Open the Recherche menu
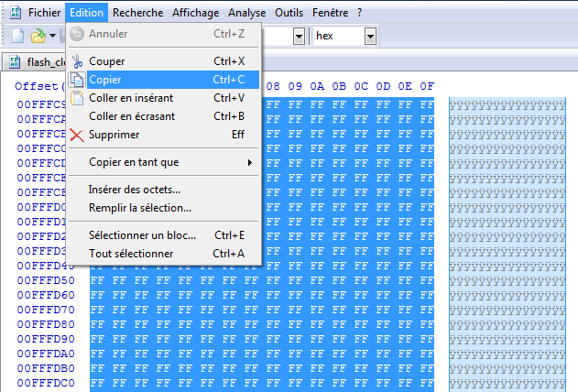 pos(137,13)
